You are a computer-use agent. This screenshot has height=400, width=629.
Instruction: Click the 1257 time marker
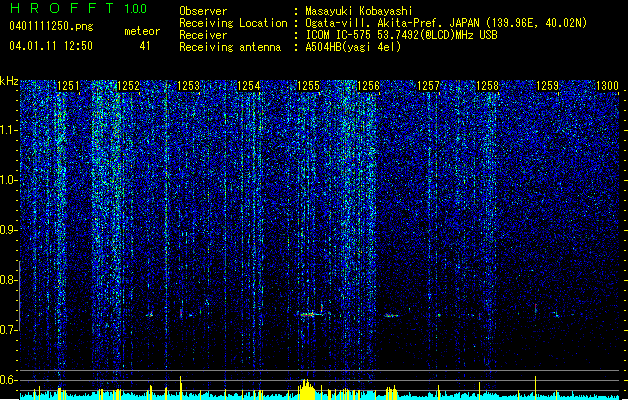(x=428, y=86)
